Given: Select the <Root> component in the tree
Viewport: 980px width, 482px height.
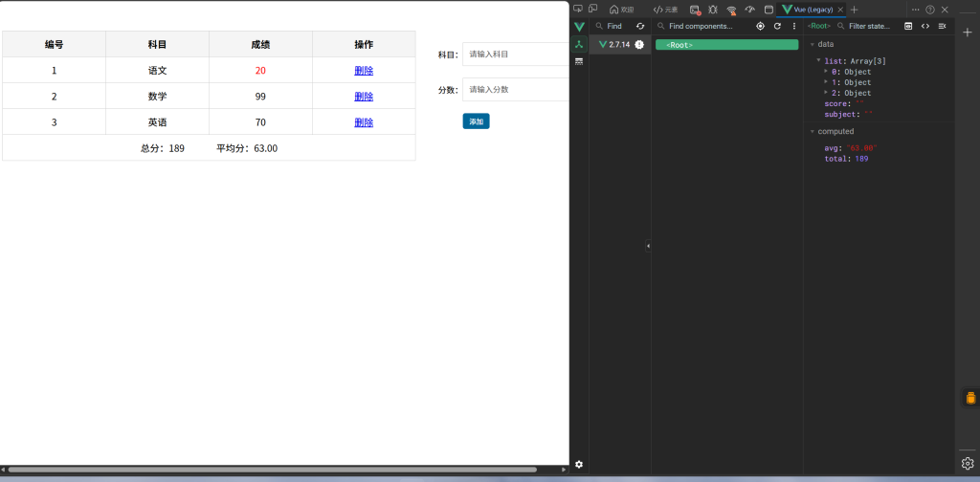Looking at the screenshot, I should pos(727,45).
